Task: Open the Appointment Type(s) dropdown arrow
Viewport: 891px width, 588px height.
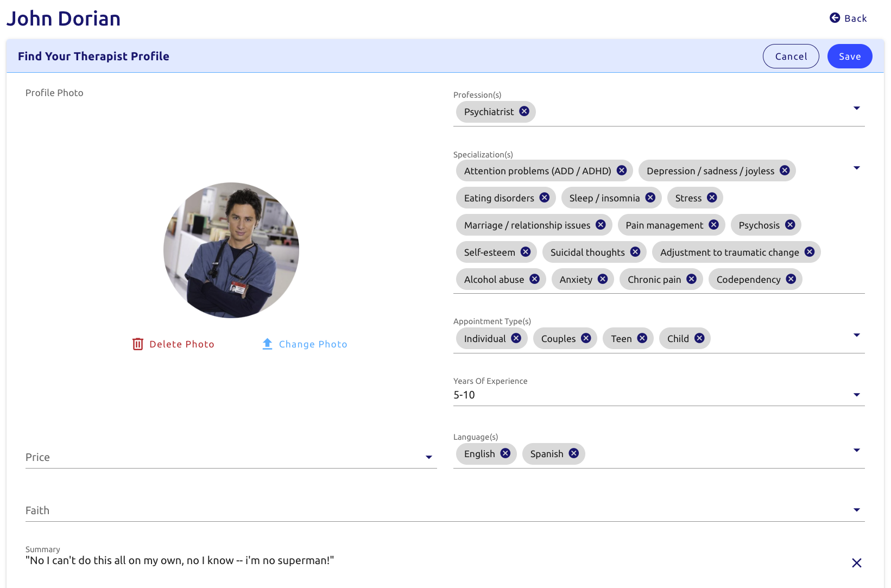Action: click(x=857, y=335)
